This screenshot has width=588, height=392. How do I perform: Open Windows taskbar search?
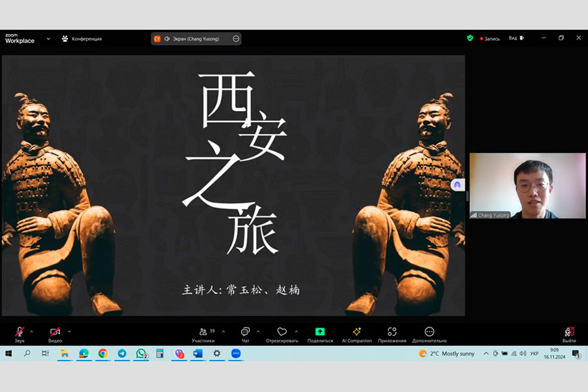(x=27, y=353)
